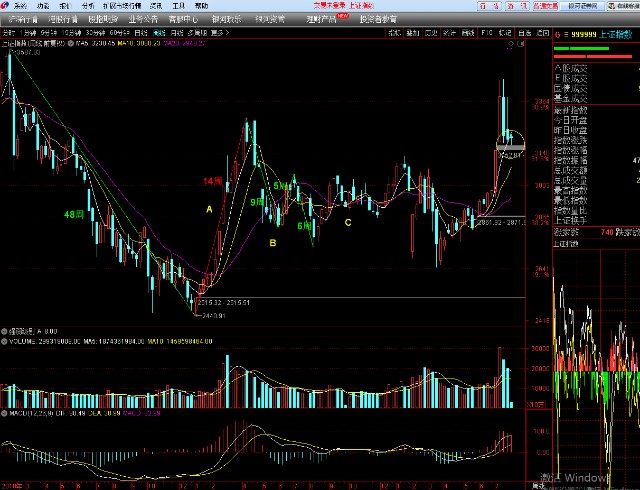Select the 15分钟 period
Viewport: 640px width, 490px height.
tap(71, 33)
